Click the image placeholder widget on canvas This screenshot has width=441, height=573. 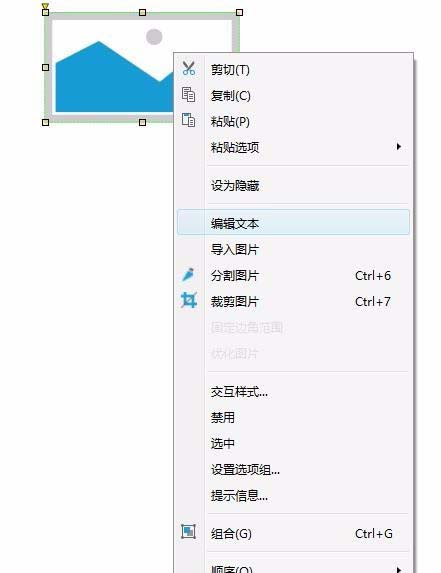pos(110,68)
